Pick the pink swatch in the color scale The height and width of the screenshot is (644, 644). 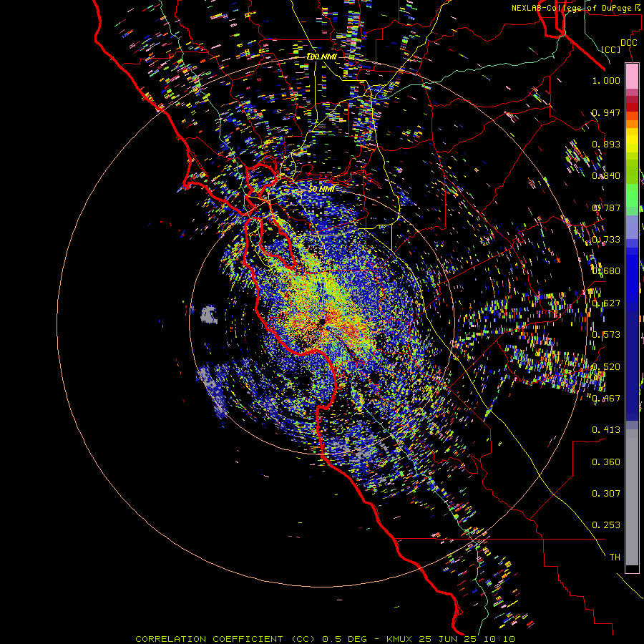pos(632,77)
